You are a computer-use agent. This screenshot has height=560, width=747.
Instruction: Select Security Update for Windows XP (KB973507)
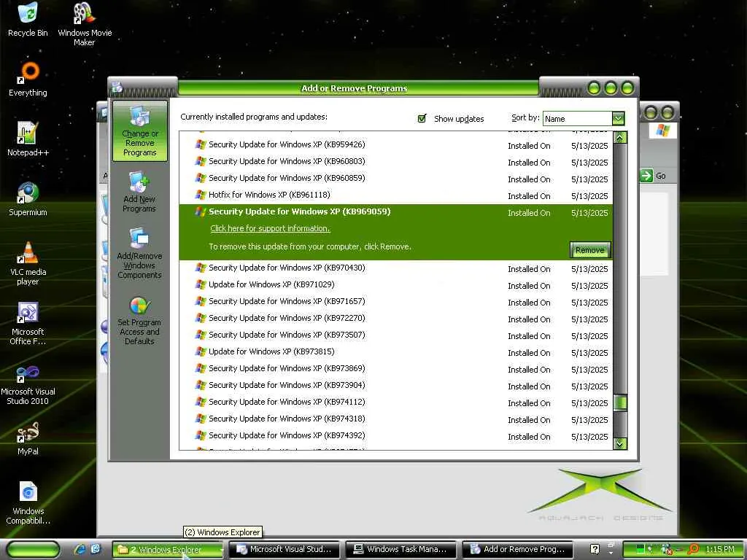395,335
